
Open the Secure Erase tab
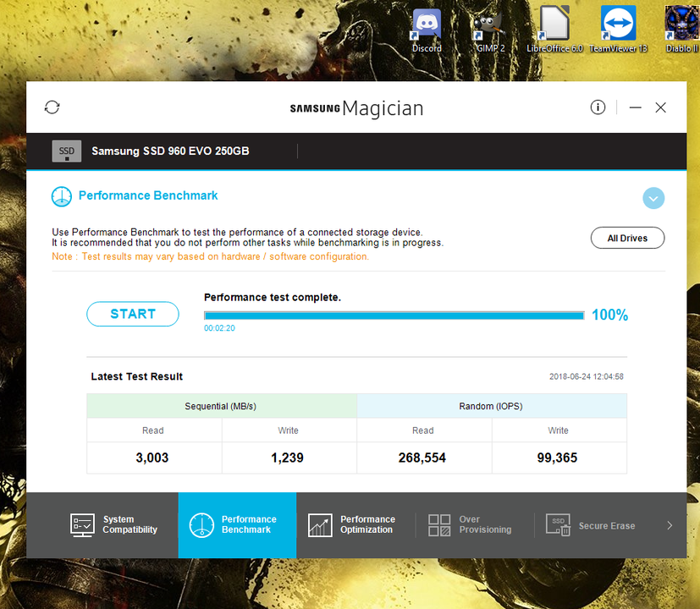click(x=593, y=525)
